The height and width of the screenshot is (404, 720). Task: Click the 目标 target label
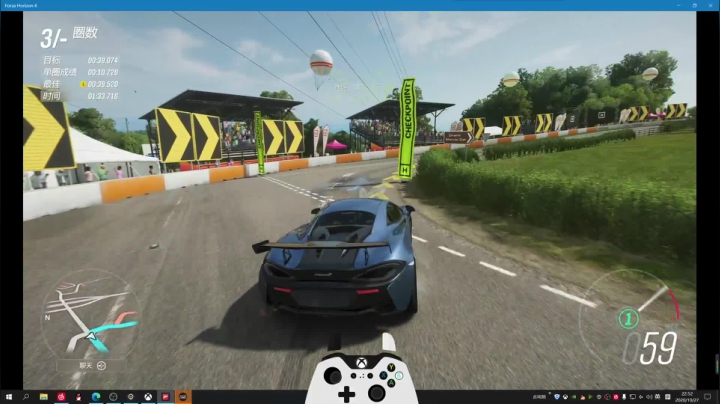click(x=51, y=60)
